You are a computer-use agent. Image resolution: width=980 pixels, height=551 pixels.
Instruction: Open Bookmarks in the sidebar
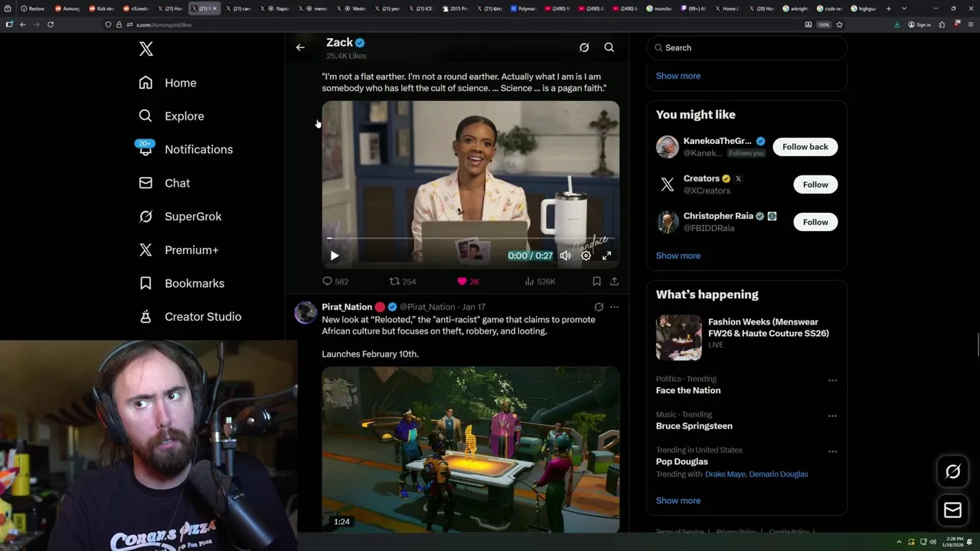181,283
